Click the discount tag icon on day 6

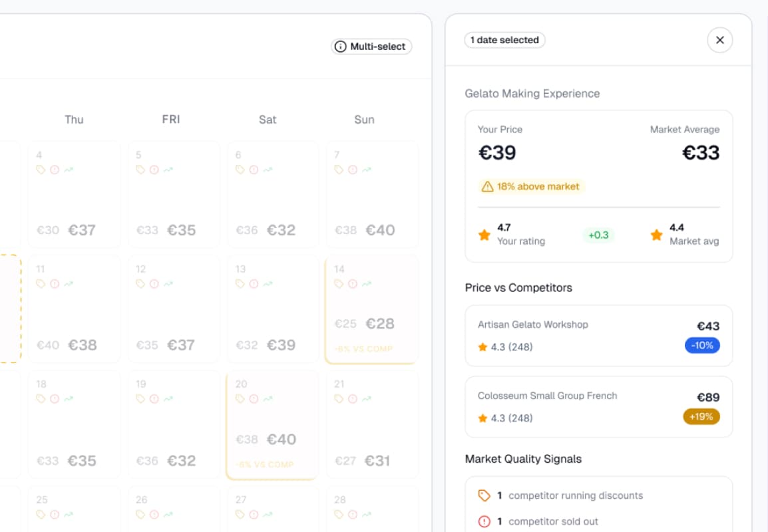240,170
